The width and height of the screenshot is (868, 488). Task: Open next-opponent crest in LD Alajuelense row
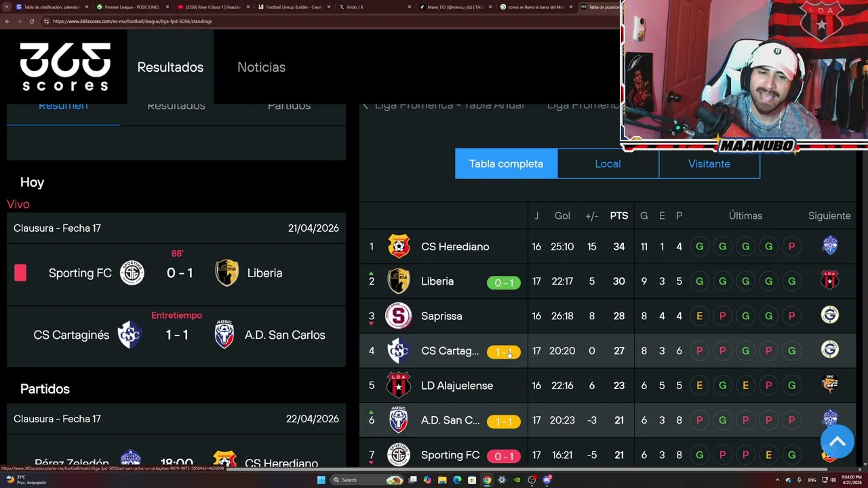coord(830,384)
